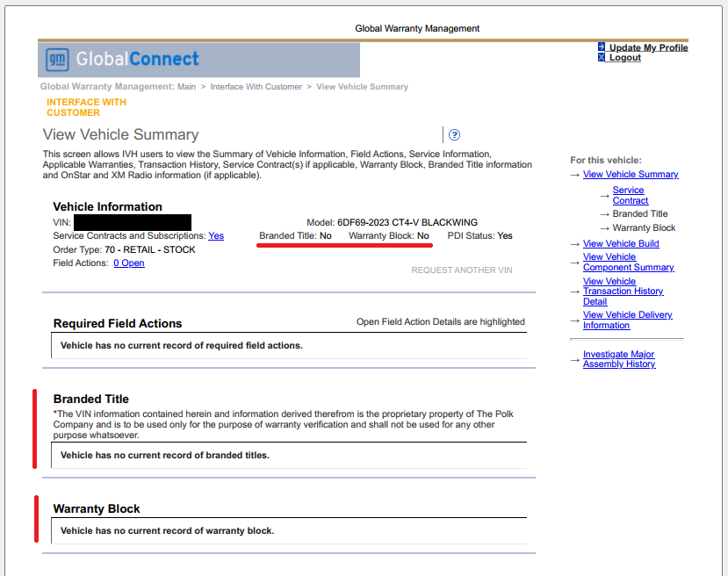Click the Global Warranty Management page title
Screen dimensions: 728x576
click(417, 28)
